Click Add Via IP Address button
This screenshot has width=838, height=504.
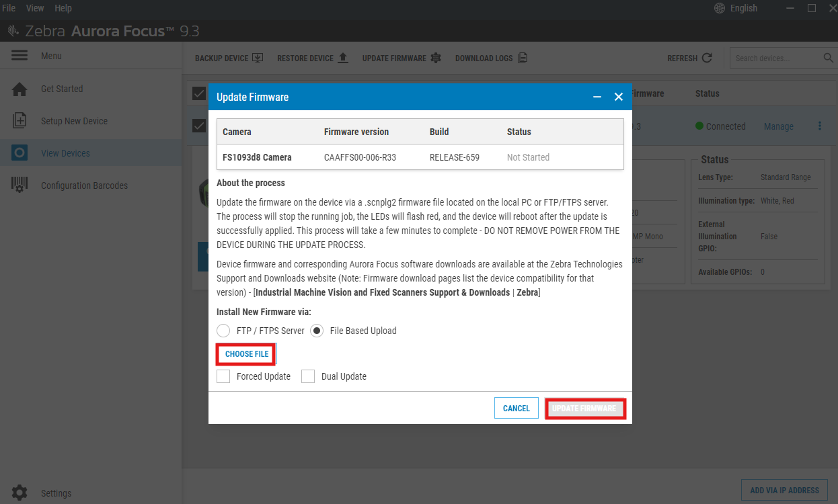pos(784,490)
